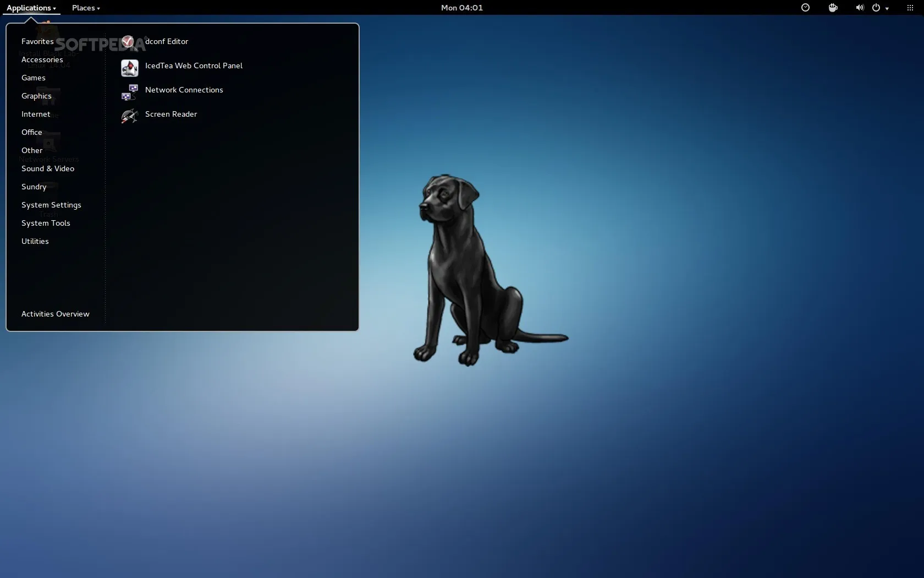924x578 pixels.
Task: Open the Mon 04:01 clock calendar
Action: (461, 8)
